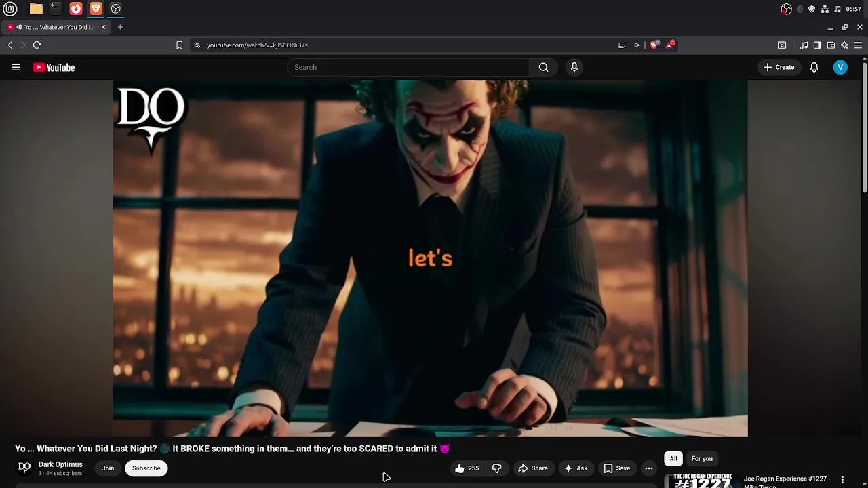Open the tab search button in toolbar

click(782, 45)
